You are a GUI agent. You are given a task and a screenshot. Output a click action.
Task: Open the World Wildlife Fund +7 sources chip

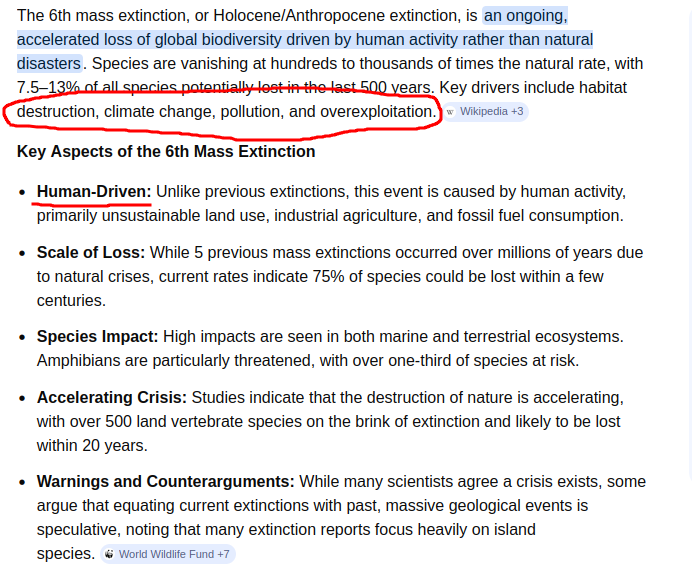pyautogui.click(x=174, y=554)
